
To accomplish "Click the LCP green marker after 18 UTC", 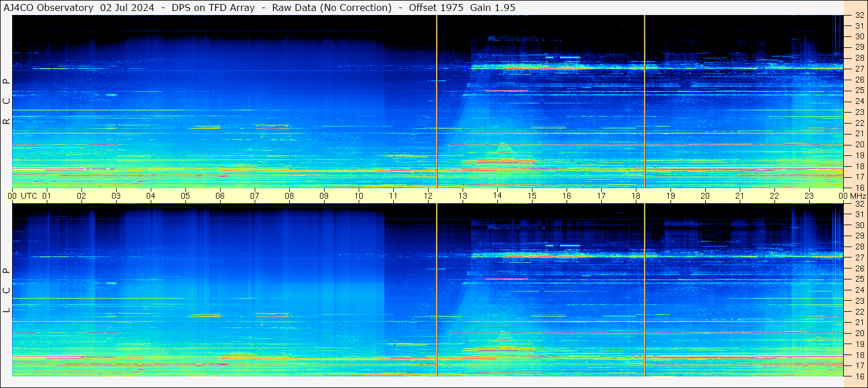I will click(645, 290).
